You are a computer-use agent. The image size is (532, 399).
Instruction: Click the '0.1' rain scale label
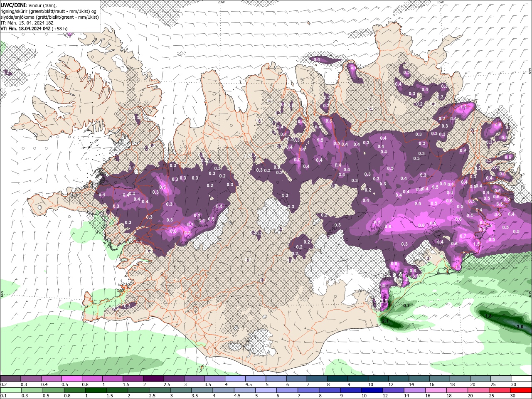tap(3, 396)
